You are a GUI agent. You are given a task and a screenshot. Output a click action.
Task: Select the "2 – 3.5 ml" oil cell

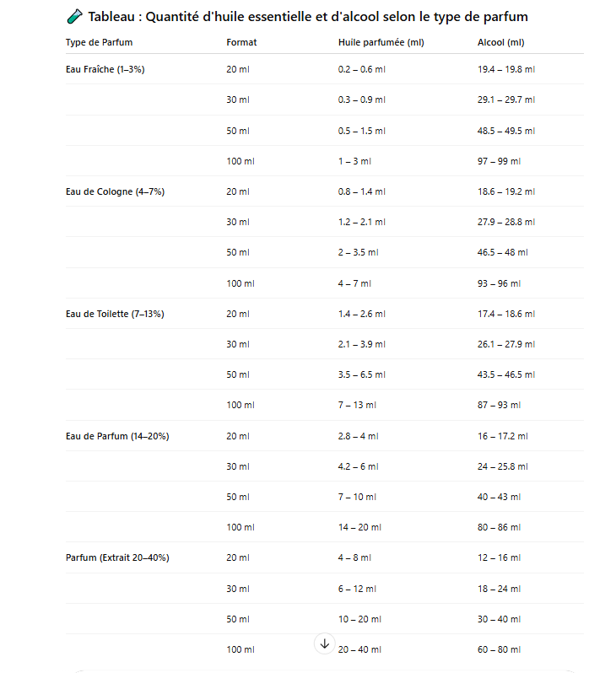point(359,252)
